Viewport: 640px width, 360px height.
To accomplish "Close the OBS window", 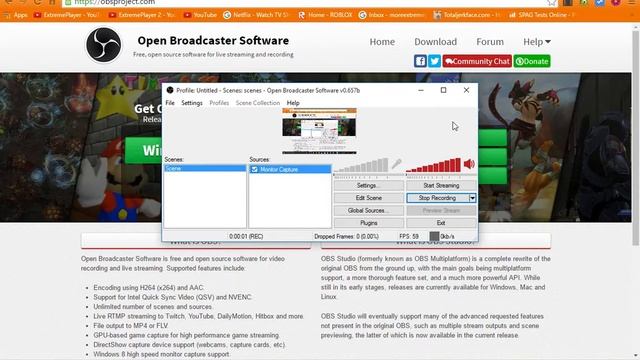I will (466, 90).
